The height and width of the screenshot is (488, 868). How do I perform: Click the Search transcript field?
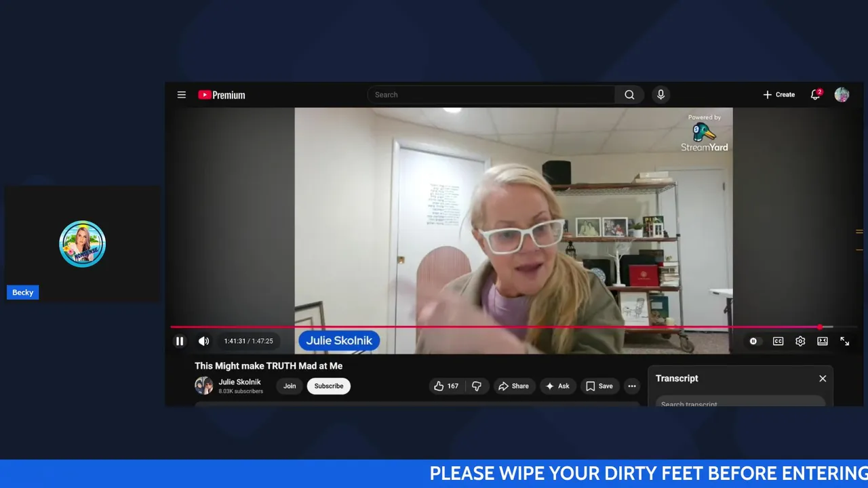(740, 403)
